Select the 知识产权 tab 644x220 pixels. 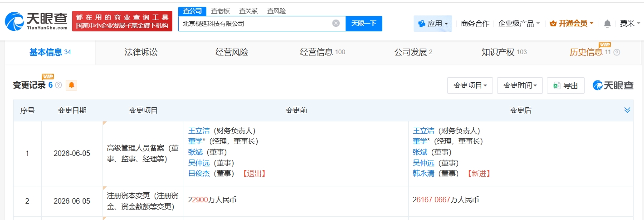point(504,52)
